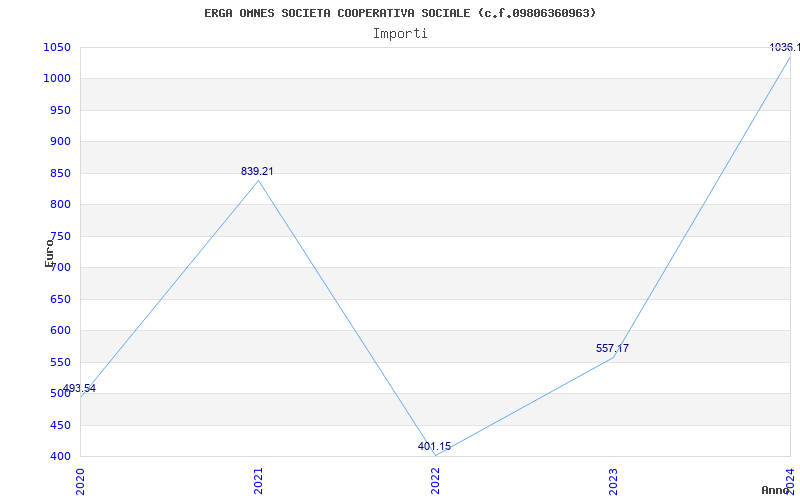Click the 2021 x-axis year label
Screen dimensions: 800x500
(258, 481)
